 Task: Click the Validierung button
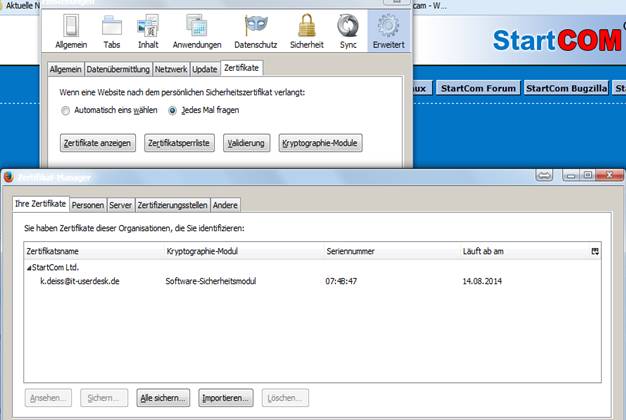[x=246, y=143]
